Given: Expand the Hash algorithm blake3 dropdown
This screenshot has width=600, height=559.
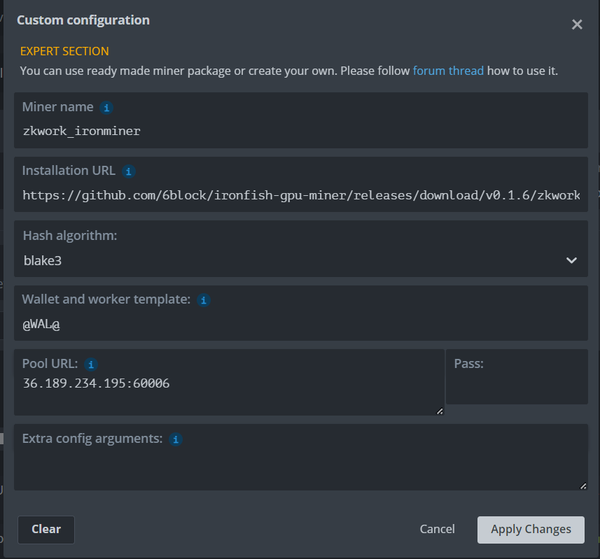Looking at the screenshot, I should 300,260.
